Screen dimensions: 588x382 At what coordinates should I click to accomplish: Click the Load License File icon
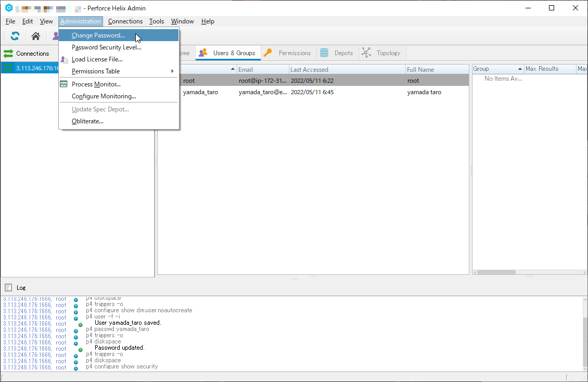pyautogui.click(x=65, y=59)
